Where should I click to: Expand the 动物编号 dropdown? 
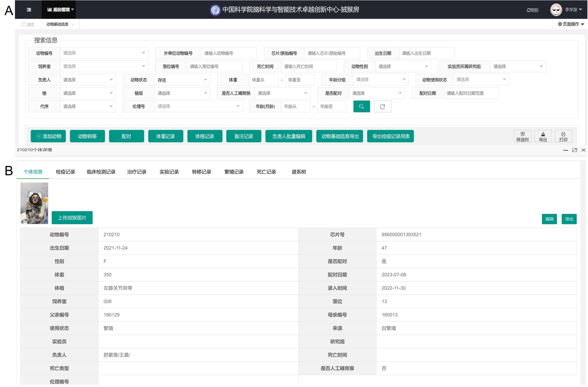104,53
